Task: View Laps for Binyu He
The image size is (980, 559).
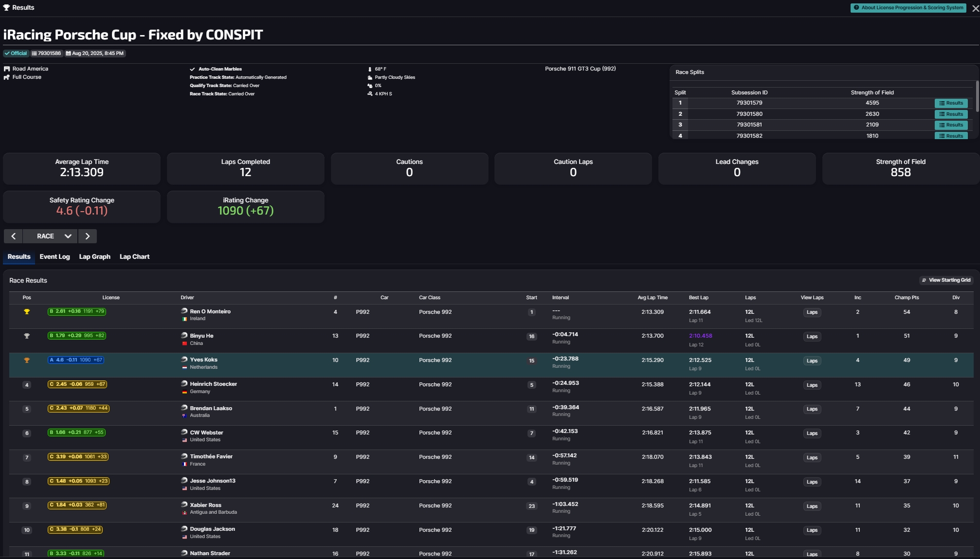Action: tap(812, 337)
